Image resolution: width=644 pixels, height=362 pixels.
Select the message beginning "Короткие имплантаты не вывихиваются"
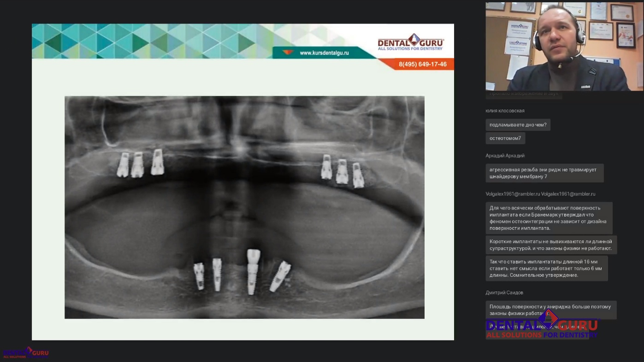pos(551,245)
